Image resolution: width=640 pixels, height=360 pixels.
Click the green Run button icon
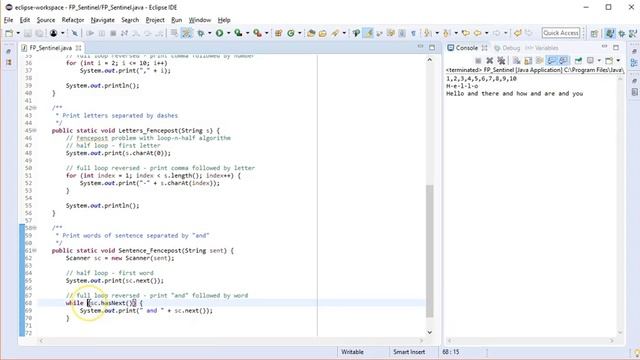[x=219, y=33]
